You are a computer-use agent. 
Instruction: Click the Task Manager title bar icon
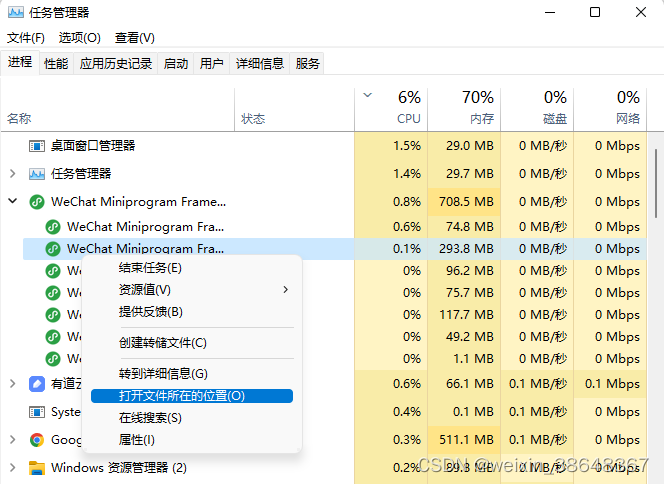(15, 12)
